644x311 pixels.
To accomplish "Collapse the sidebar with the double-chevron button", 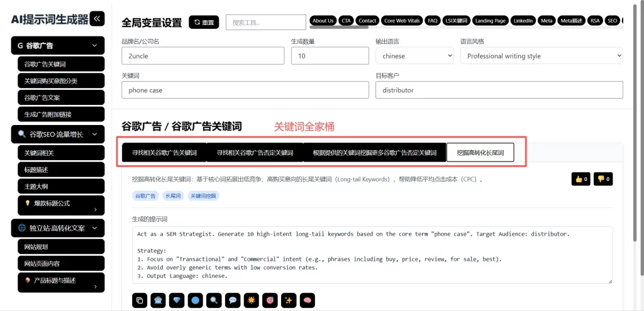I will click(97, 19).
